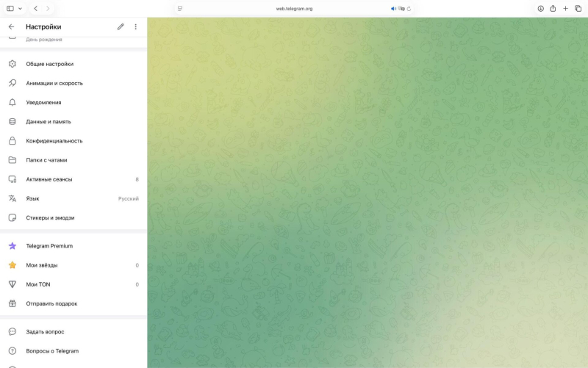Screen dimensions: 588x368
Task: Click the sticker icon for Стикеры и эмодзи
Action: (12, 217)
